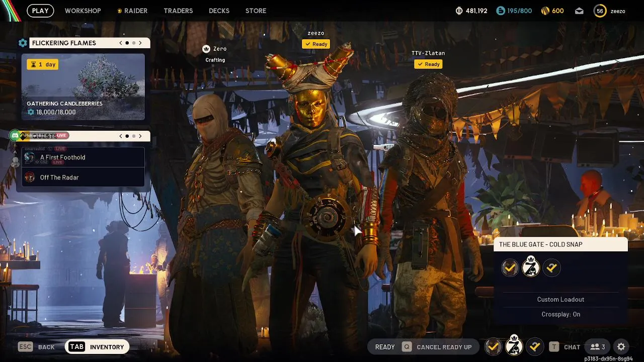Click the Discord overlay icon
The width and height of the screenshot is (644, 362).
point(15,135)
